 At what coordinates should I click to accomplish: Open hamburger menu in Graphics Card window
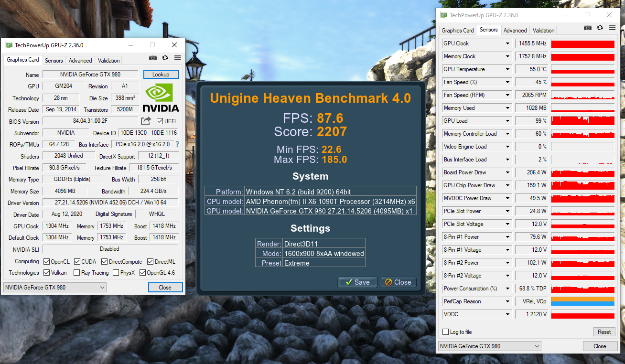point(177,58)
